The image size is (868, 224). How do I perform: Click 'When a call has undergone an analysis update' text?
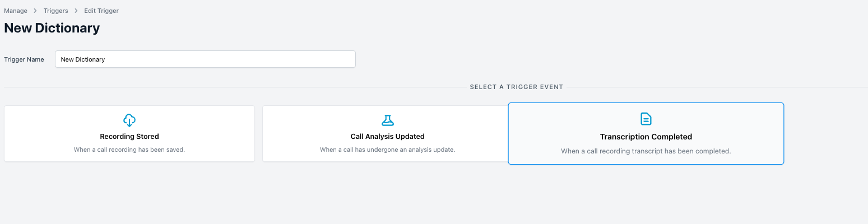(x=388, y=150)
